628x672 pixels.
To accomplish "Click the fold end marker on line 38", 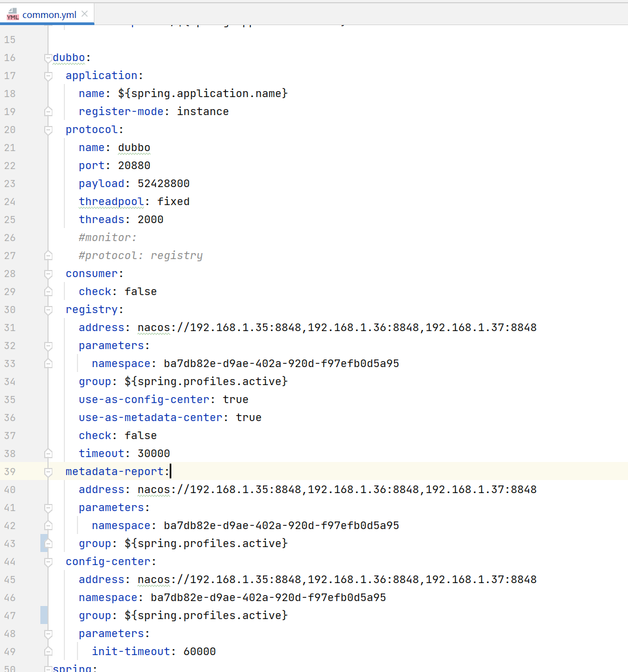I will 48,454.
